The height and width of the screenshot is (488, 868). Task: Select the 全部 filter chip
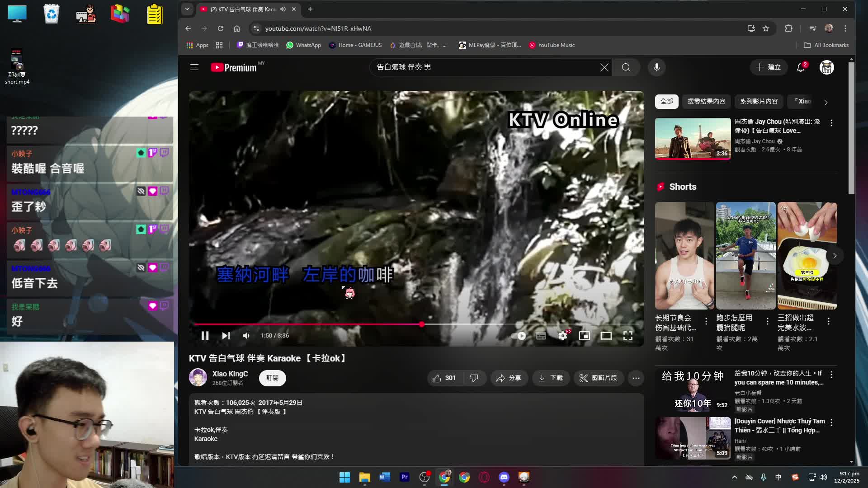click(667, 102)
